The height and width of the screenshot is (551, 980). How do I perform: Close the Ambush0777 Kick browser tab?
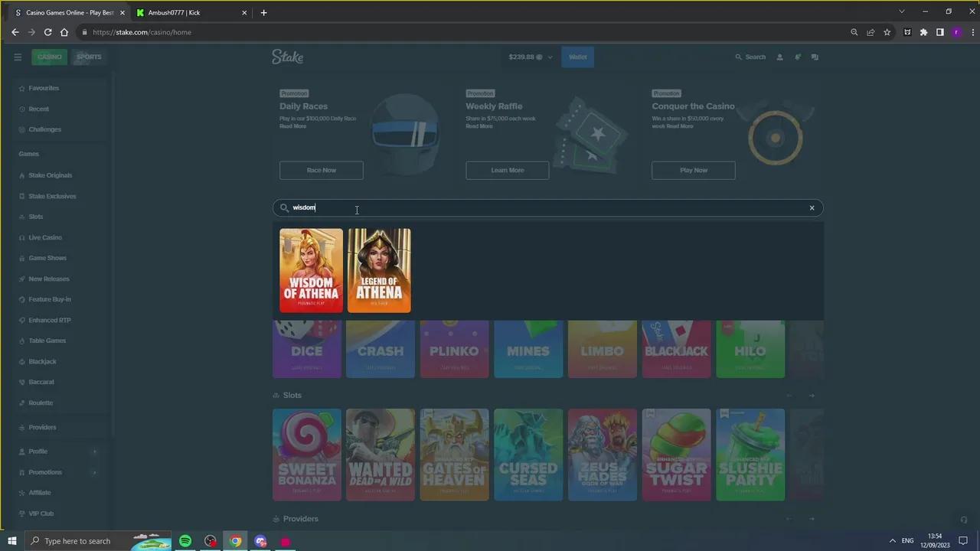click(245, 12)
